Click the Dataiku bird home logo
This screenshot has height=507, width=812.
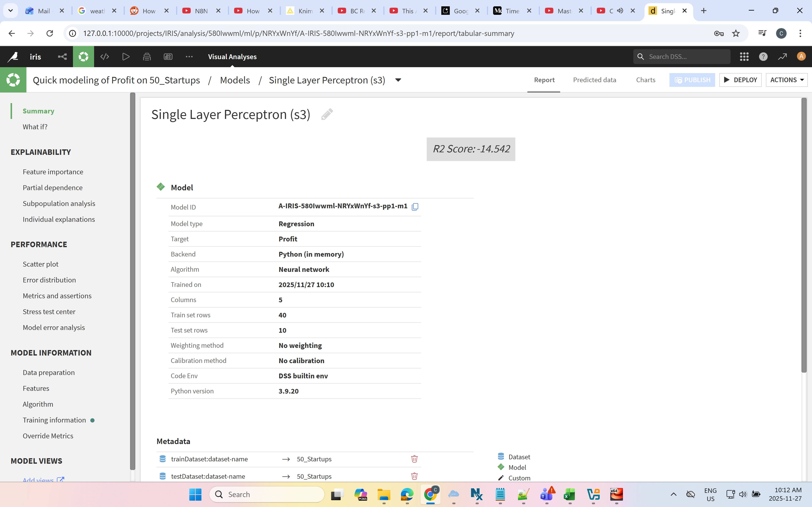(x=13, y=57)
